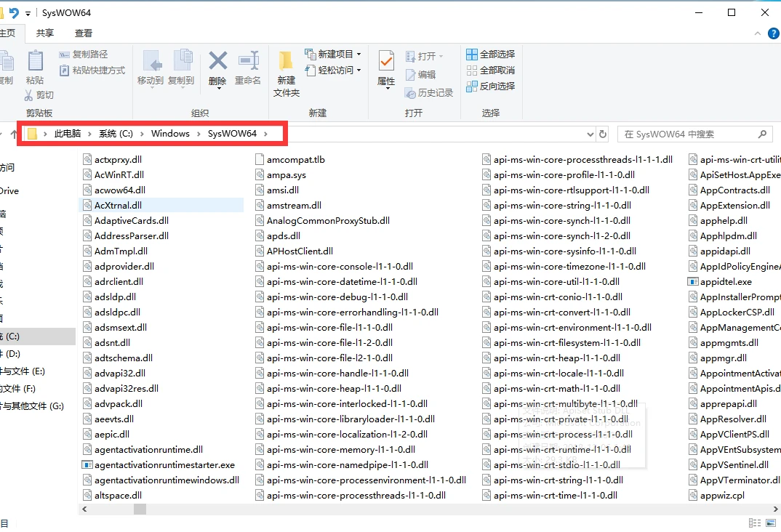Open the Delete (删除) dropdown arrow
The height and width of the screenshot is (532, 781).
coord(217,88)
